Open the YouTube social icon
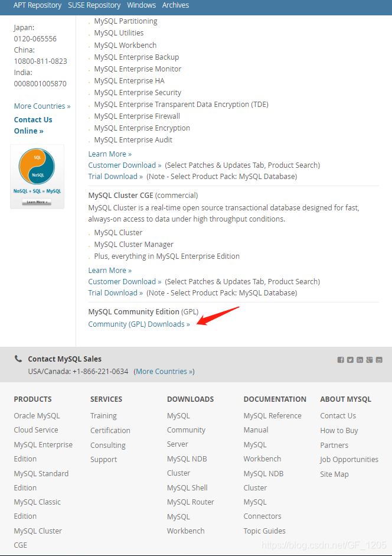 click(x=379, y=360)
